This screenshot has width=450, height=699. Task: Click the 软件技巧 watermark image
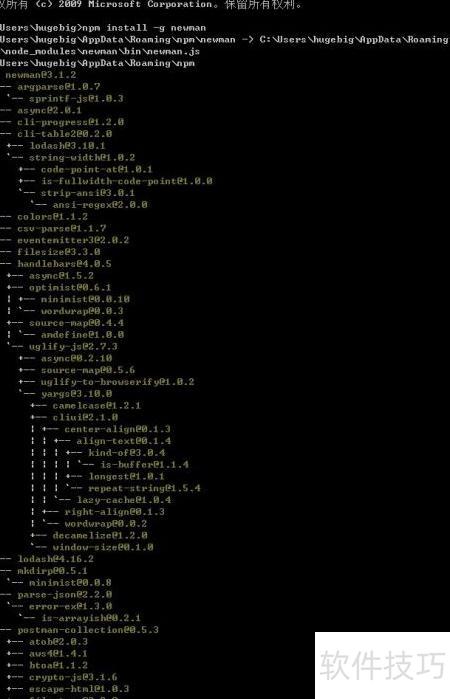point(382,665)
